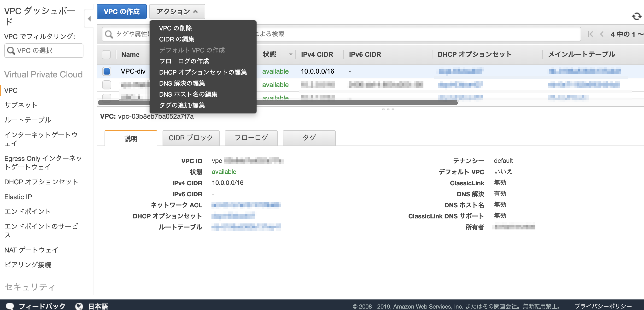This screenshot has height=310, width=644.
Task: Click the first page pagination icon
Action: click(590, 34)
